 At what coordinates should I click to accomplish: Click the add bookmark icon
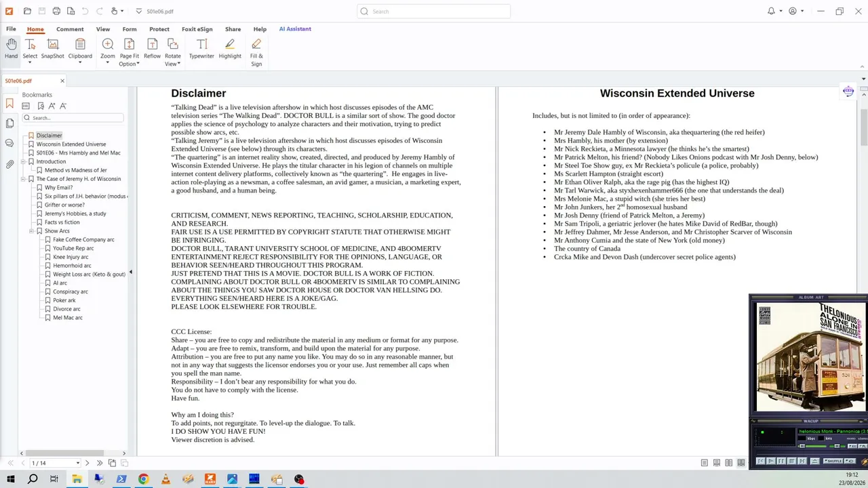coord(41,106)
